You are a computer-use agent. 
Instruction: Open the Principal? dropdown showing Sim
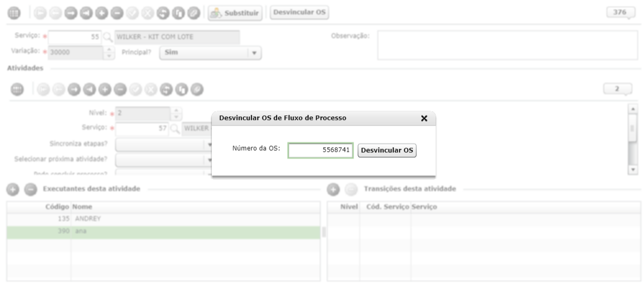click(210, 52)
